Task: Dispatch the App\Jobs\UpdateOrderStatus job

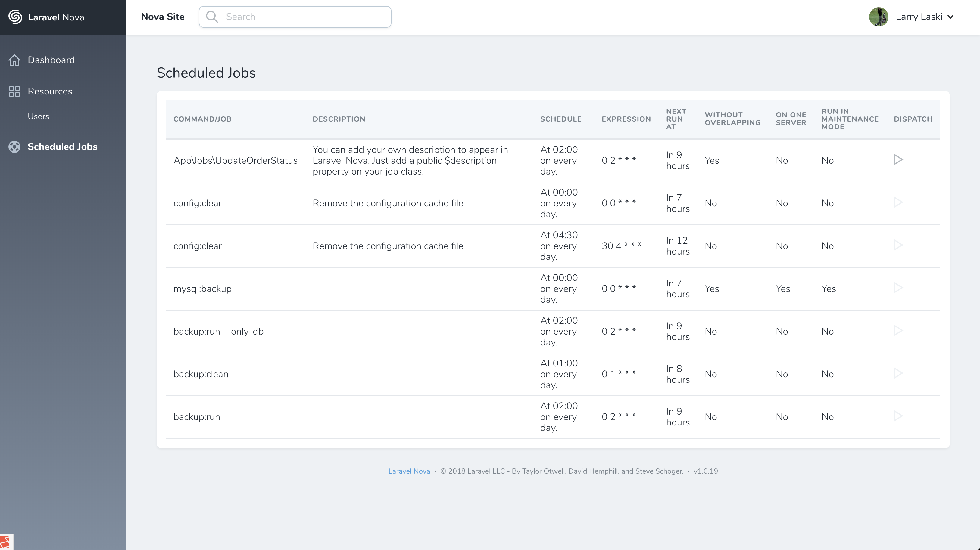Action: click(x=898, y=160)
